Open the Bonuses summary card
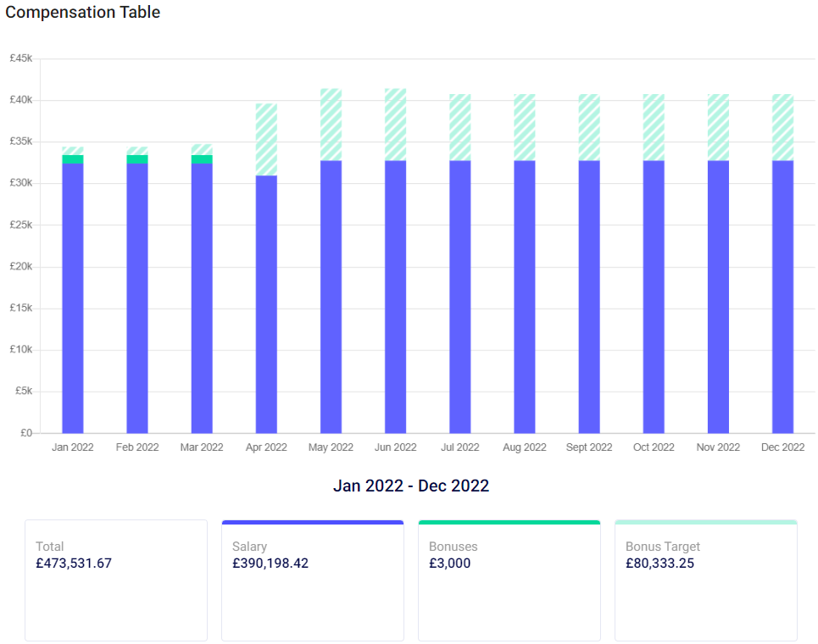This screenshot has height=644, width=818. coord(509,580)
